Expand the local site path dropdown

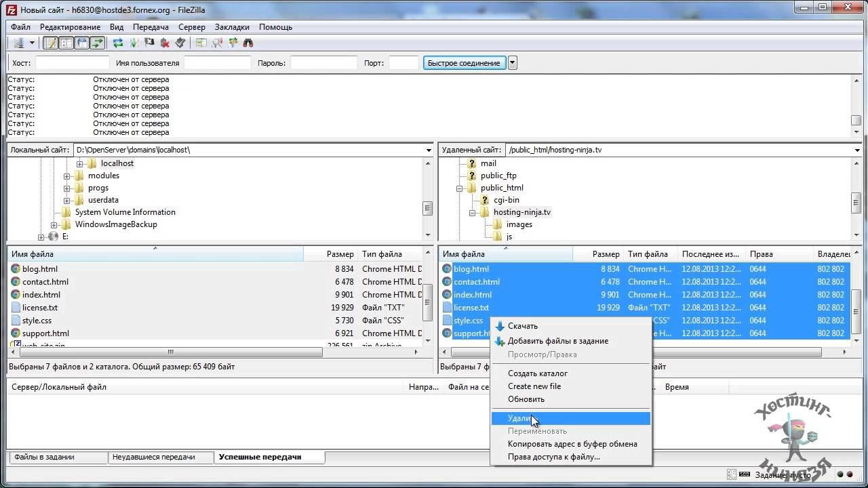coord(429,150)
